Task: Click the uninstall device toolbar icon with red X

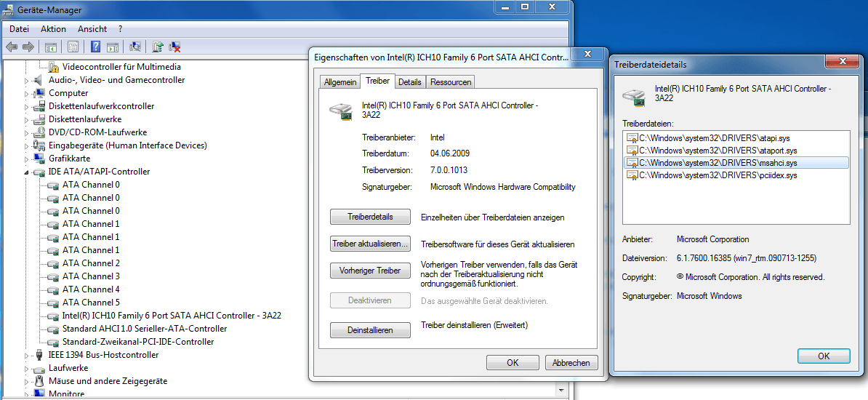Action: [175, 47]
